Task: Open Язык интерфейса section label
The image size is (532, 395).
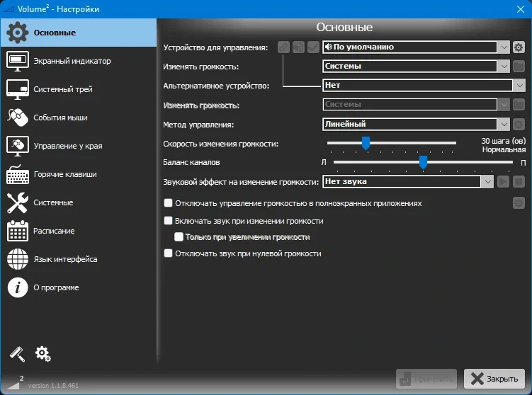Action: click(65, 259)
